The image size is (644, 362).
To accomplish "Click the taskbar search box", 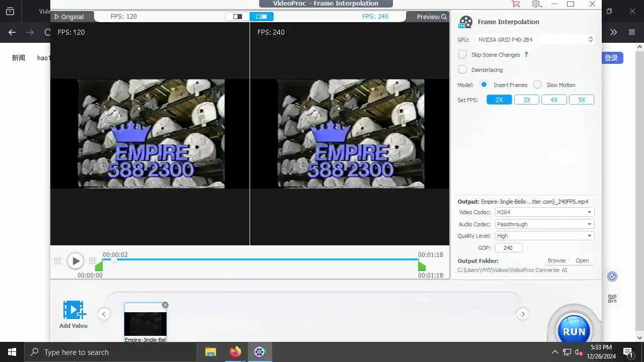I will click(x=111, y=352).
